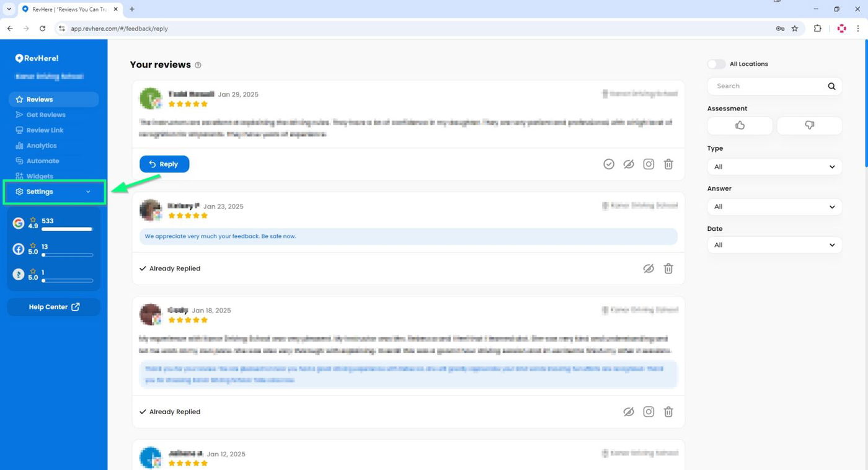This screenshot has width=868, height=470.
Task: Click the help question mark beside Your reviews
Action: tap(198, 65)
